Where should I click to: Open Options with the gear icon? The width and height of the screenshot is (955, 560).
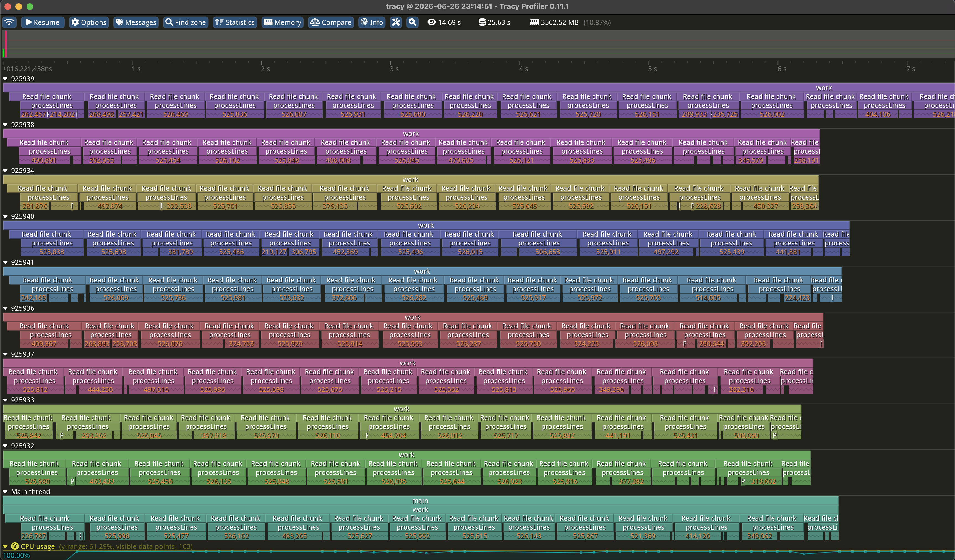click(x=89, y=22)
